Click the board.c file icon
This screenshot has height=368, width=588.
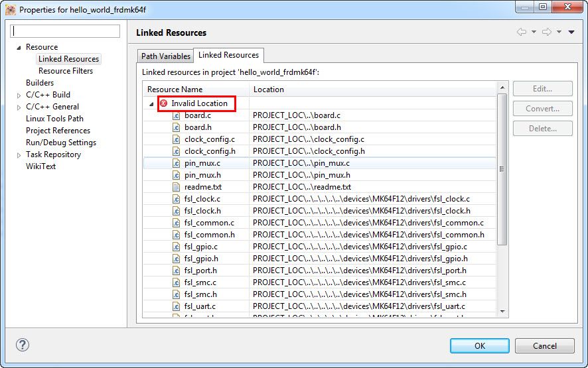(x=177, y=115)
